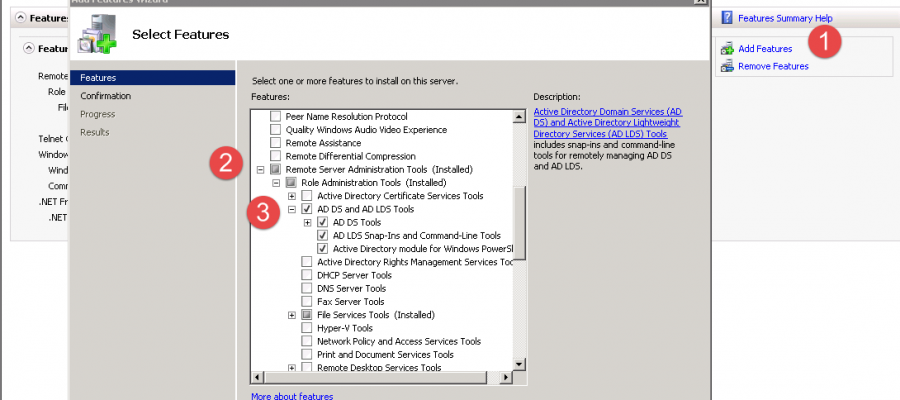Click the features list scroll up arrow
Viewport: 900px width, 400px height.
(519, 116)
